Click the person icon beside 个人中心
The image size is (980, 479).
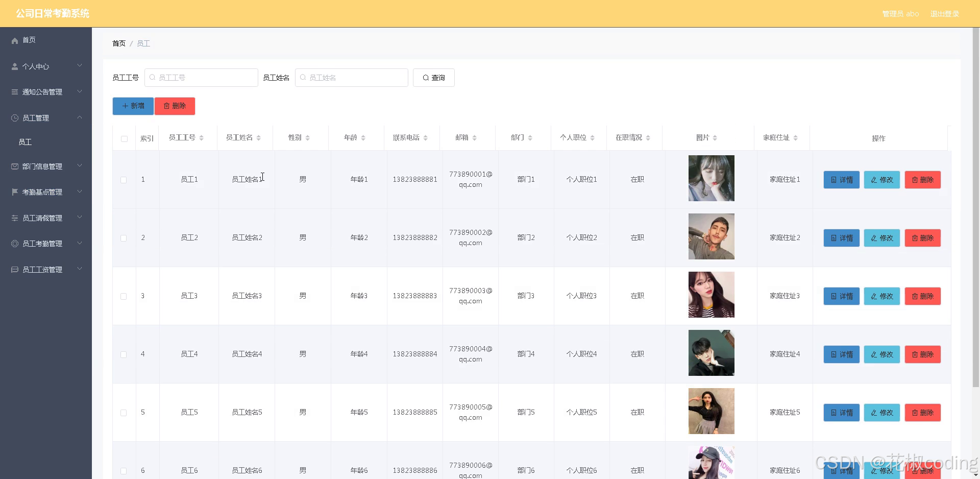pyautogui.click(x=15, y=66)
